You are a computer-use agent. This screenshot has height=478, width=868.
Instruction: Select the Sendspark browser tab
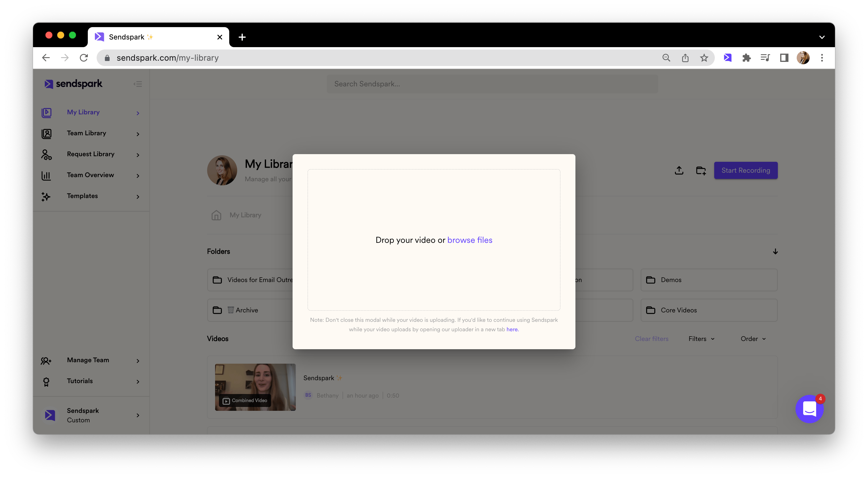click(159, 37)
